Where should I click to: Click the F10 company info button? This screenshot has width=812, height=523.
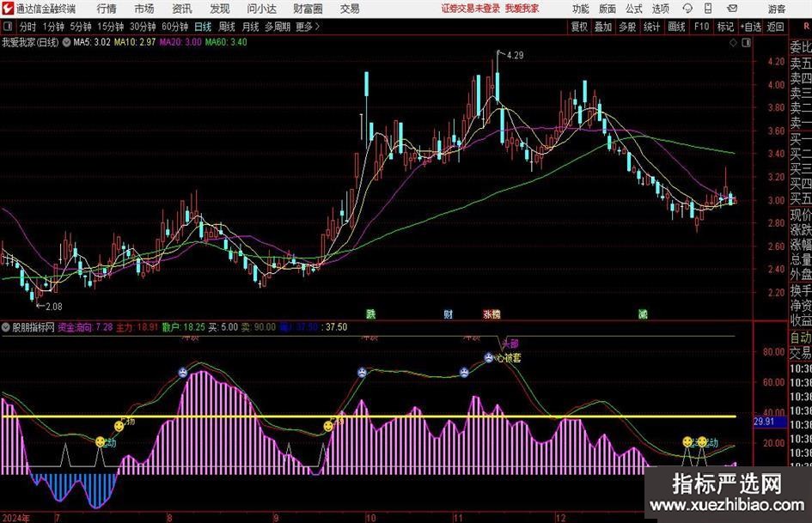click(702, 27)
